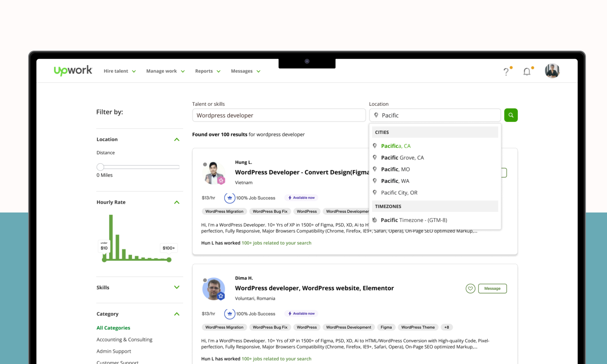Click the green search button
The height and width of the screenshot is (364, 607).
click(511, 115)
